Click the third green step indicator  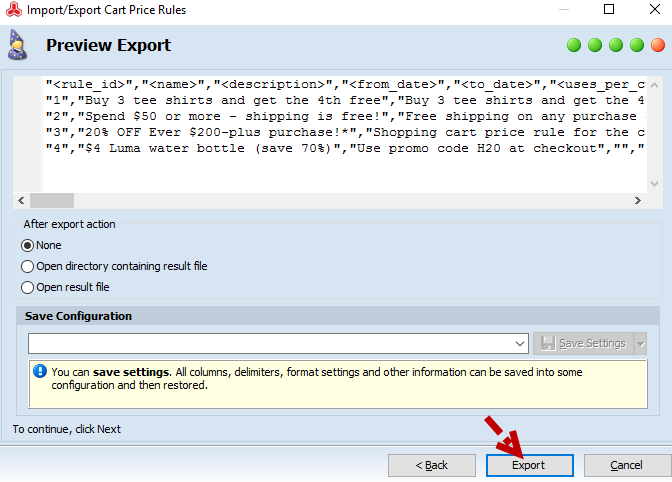616,45
